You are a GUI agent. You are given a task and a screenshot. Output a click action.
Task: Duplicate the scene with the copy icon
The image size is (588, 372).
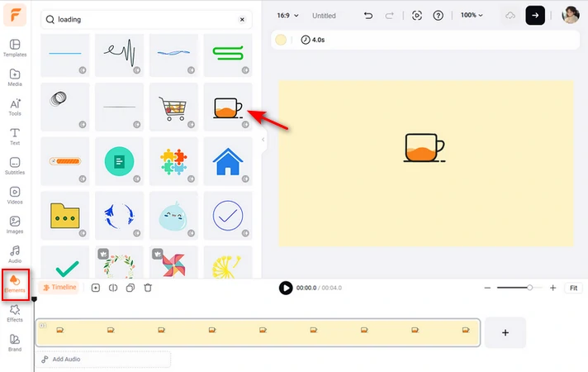130,288
